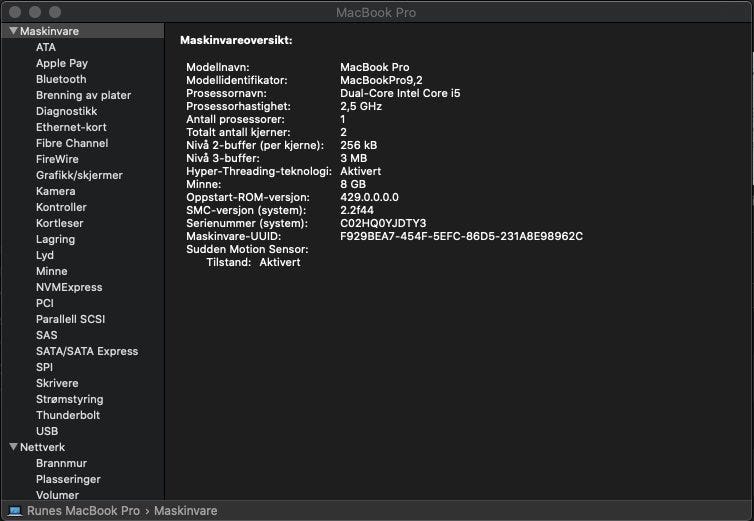Image resolution: width=754 pixels, height=521 pixels.
Task: Select Volumer under Nettverk
Action: click(57, 495)
